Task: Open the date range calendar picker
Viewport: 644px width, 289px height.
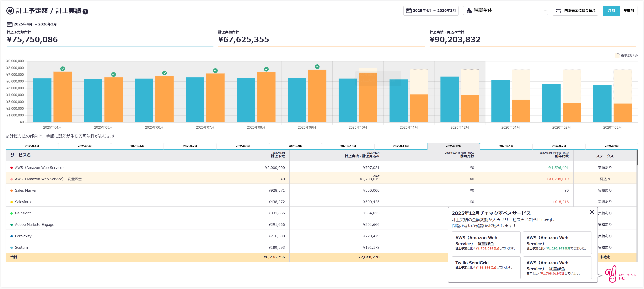Action: point(409,10)
